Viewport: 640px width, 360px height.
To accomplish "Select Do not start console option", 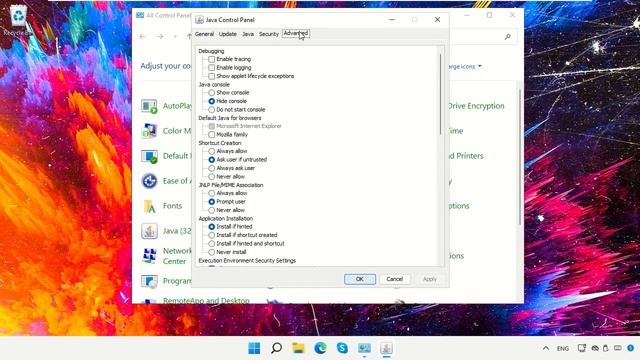I will point(211,110).
